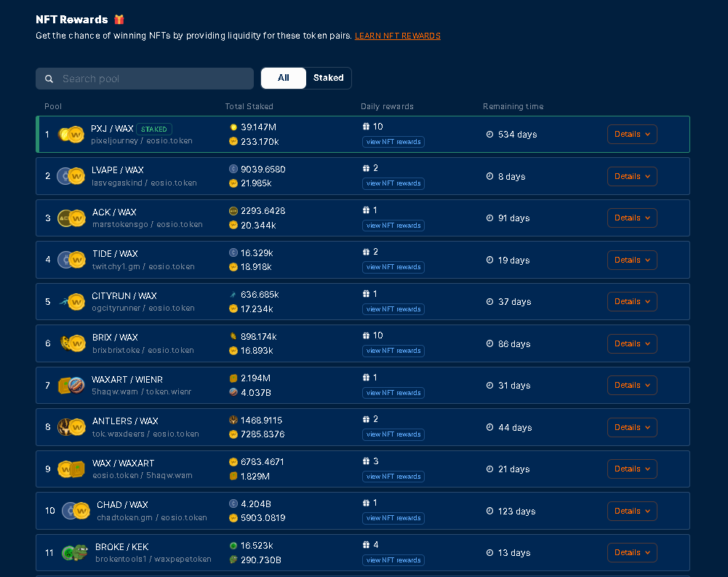Viewport: 728px width, 577px height.
Task: Click the BRIX / WAX pool token icon
Action: tap(71, 343)
